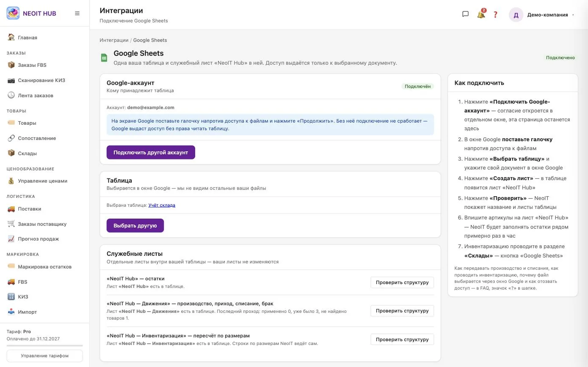The width and height of the screenshot is (588, 367).
Task: Click the chart icon beside Прогноз продаж
Action: [11, 238]
